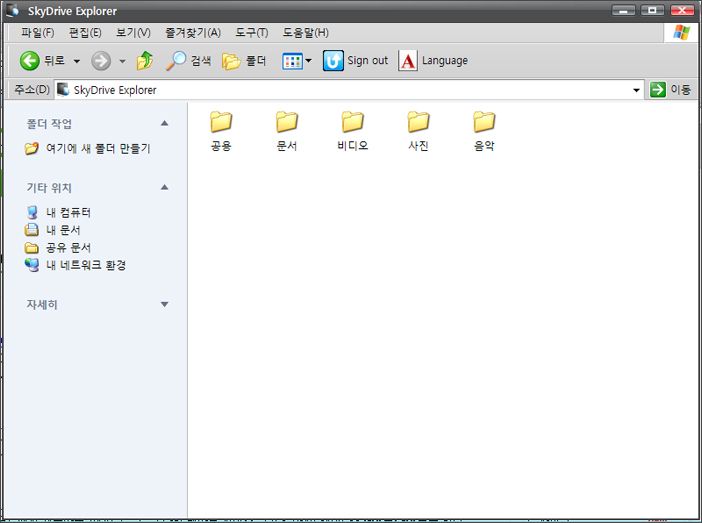Select the 음악 folder
Screen dimensions: 702x523
[484, 131]
